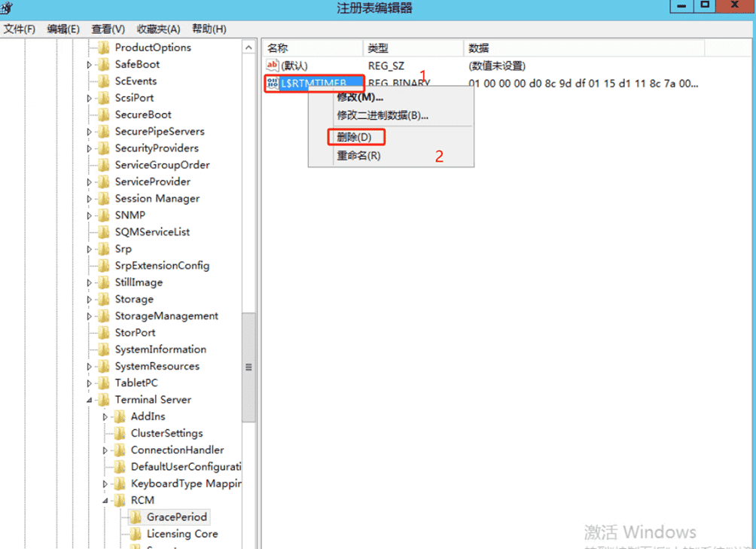Click the SecureBoot folder icon
Image resolution: width=756 pixels, height=549 pixels.
[x=104, y=114]
